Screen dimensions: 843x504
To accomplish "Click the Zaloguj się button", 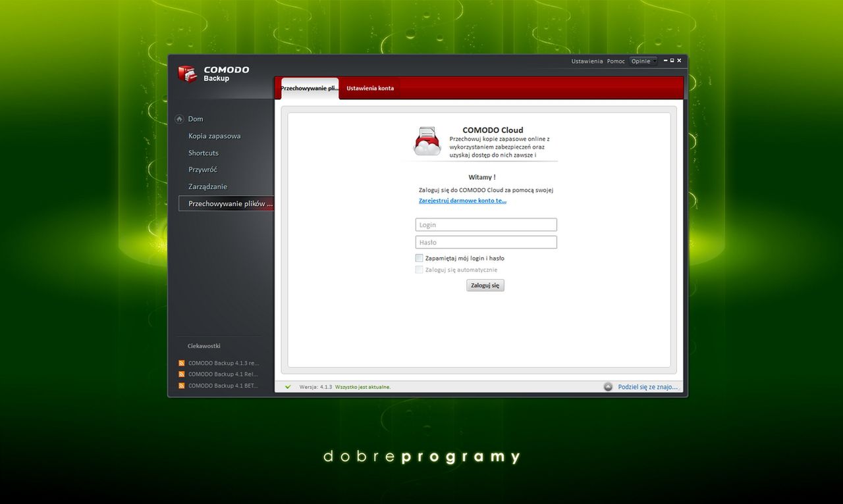I will (485, 286).
